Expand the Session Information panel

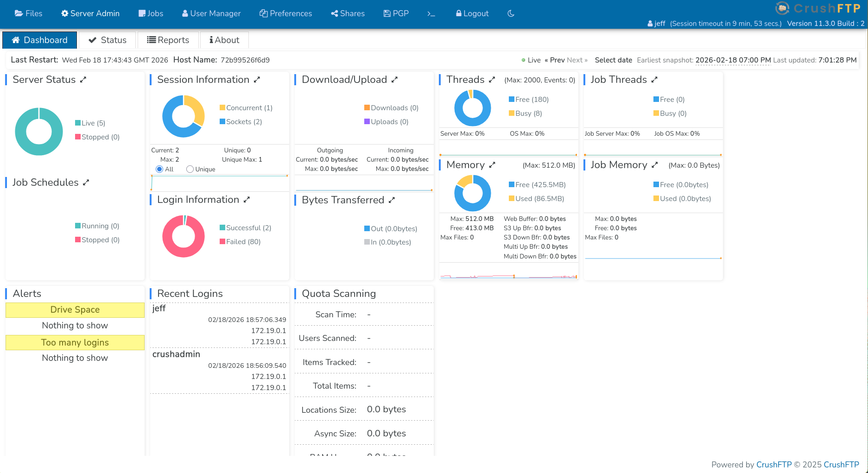(257, 80)
